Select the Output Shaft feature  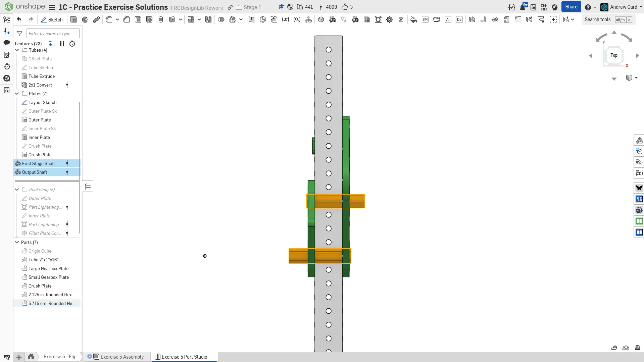pos(35,172)
